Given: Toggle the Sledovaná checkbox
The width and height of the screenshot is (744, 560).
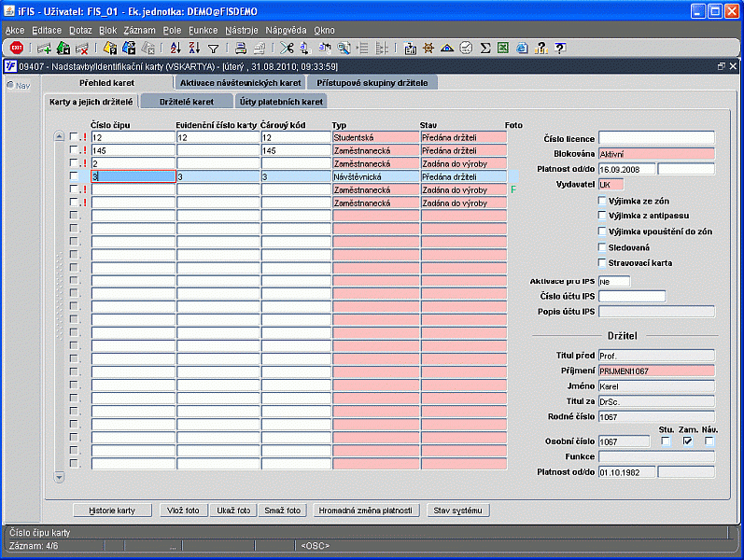Looking at the screenshot, I should click(x=602, y=246).
